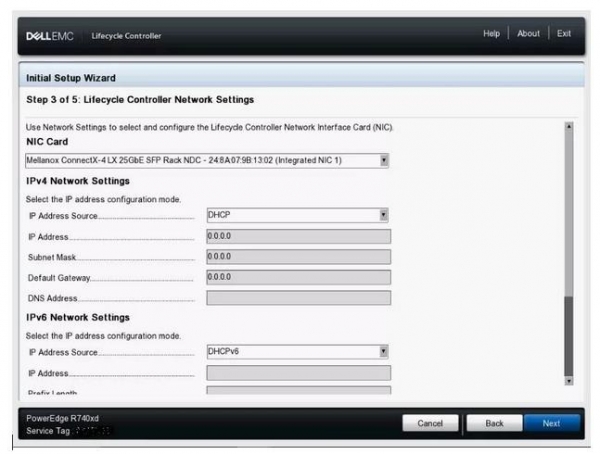Click the NIC Card dropdown arrow
Screen dimensions: 600x454
[x=384, y=160]
